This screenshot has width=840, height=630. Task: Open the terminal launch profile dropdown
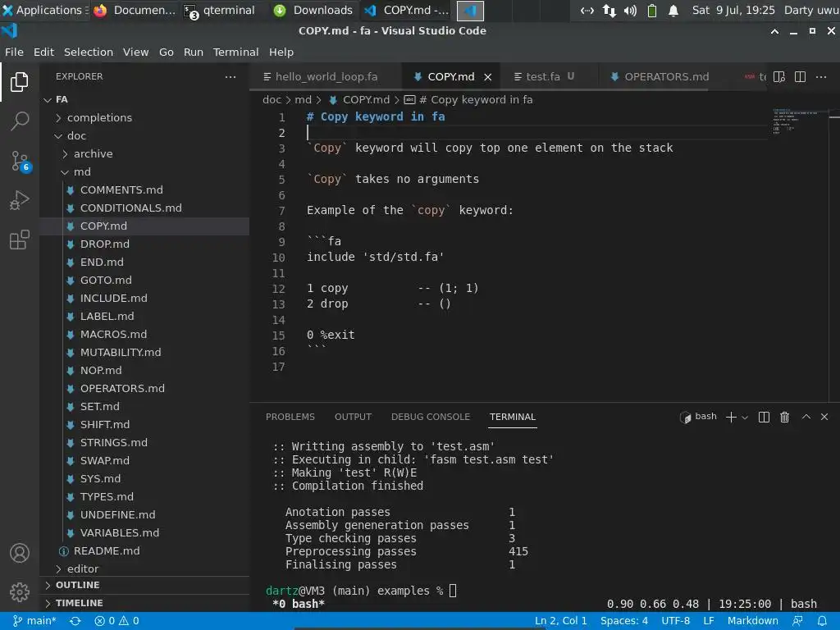[x=745, y=418]
